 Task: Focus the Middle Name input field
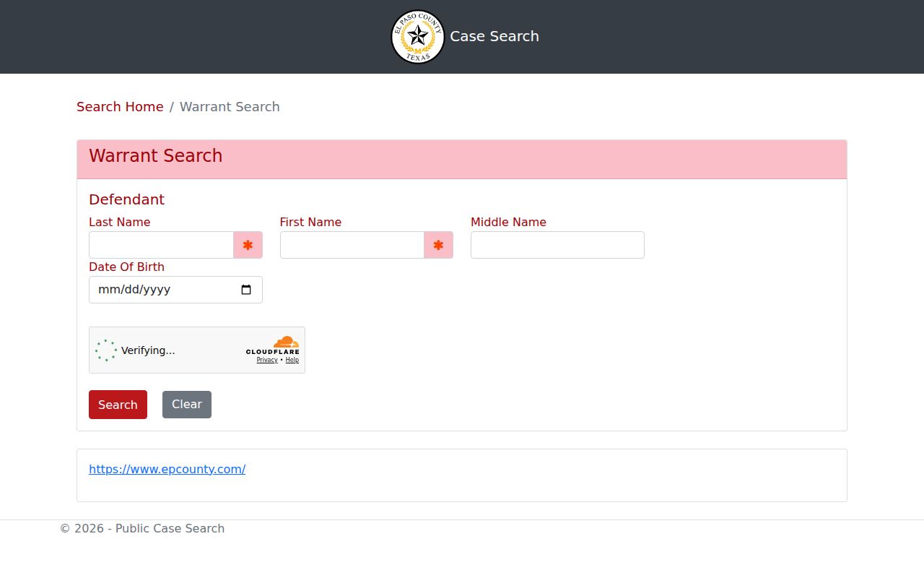(557, 245)
